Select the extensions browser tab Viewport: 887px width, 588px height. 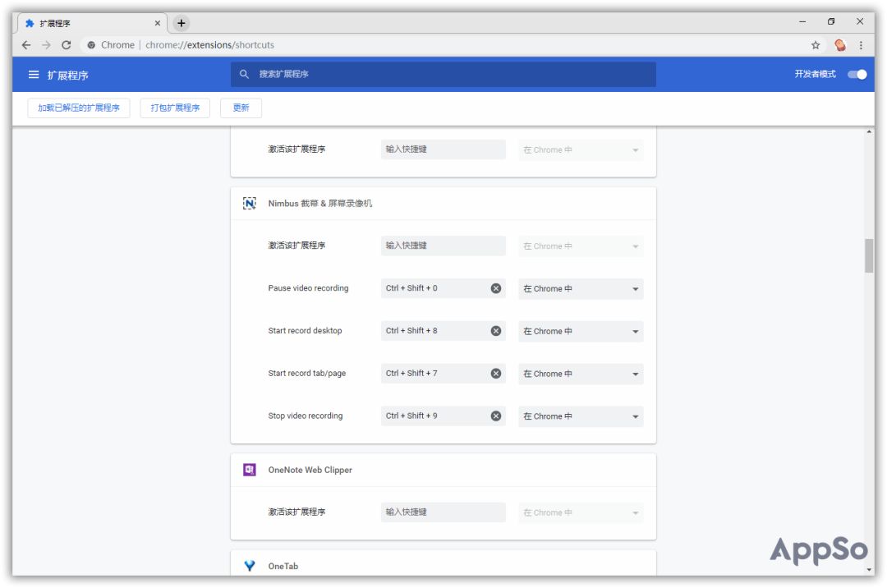coord(93,23)
